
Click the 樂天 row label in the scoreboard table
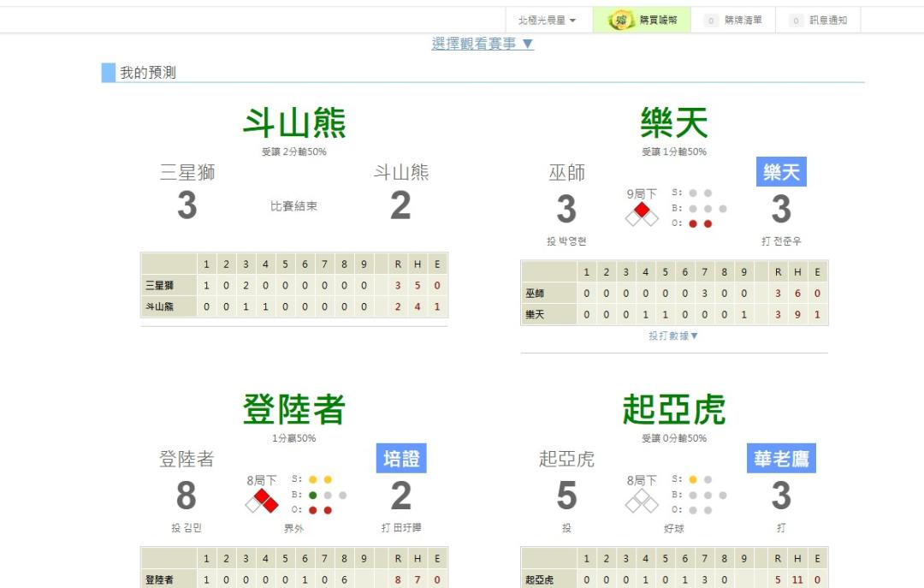[x=535, y=314]
